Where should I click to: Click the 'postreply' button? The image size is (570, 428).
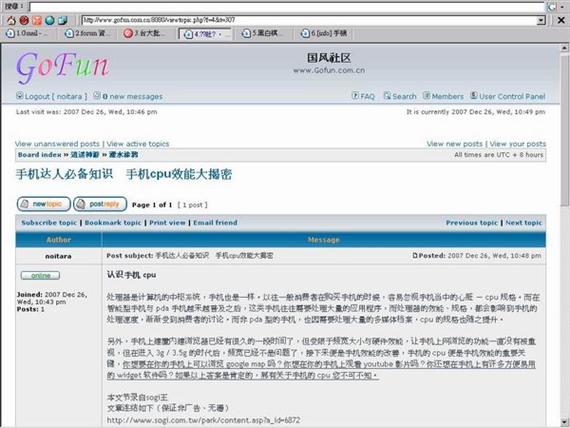[100, 204]
